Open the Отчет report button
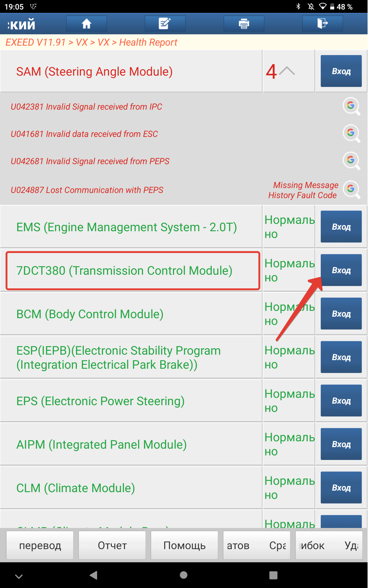Screen dimensions: 374x588 coord(112,545)
